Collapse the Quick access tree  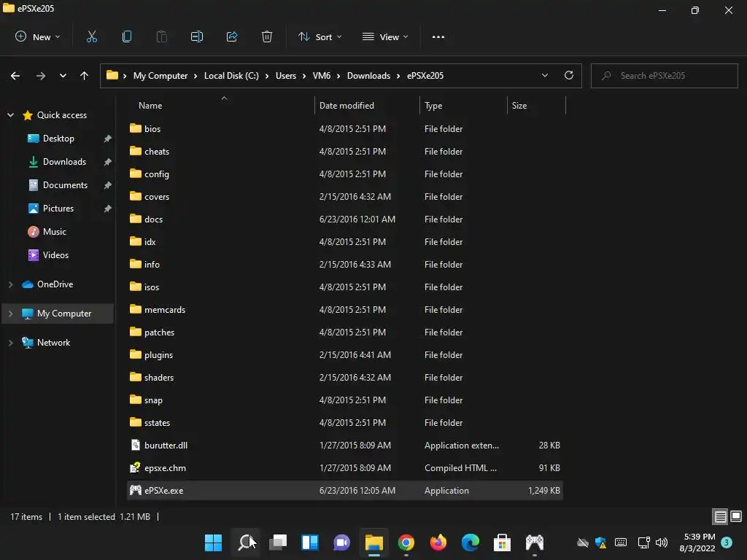[10, 114]
